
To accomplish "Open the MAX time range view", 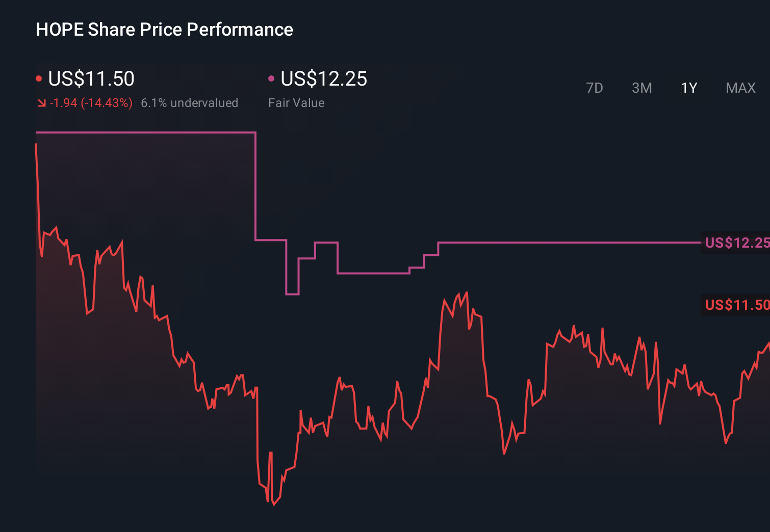I will coord(740,88).
